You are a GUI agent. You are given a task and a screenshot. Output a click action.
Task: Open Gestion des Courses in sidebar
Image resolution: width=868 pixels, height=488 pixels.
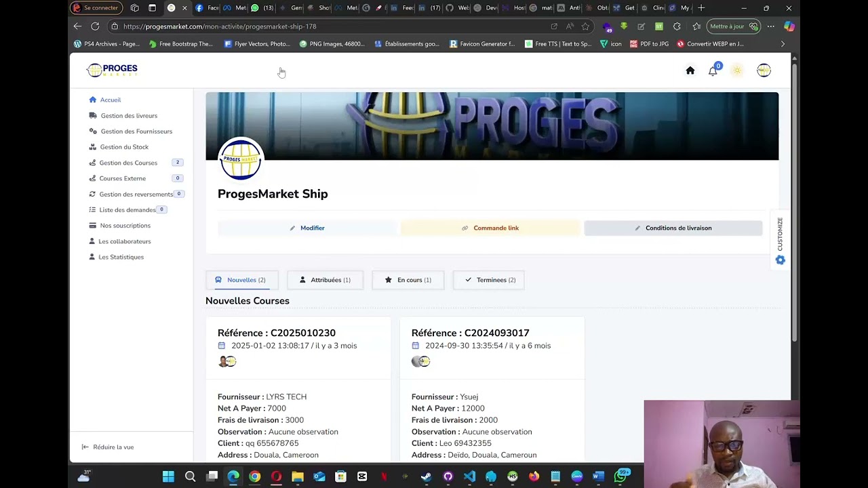tap(123, 163)
